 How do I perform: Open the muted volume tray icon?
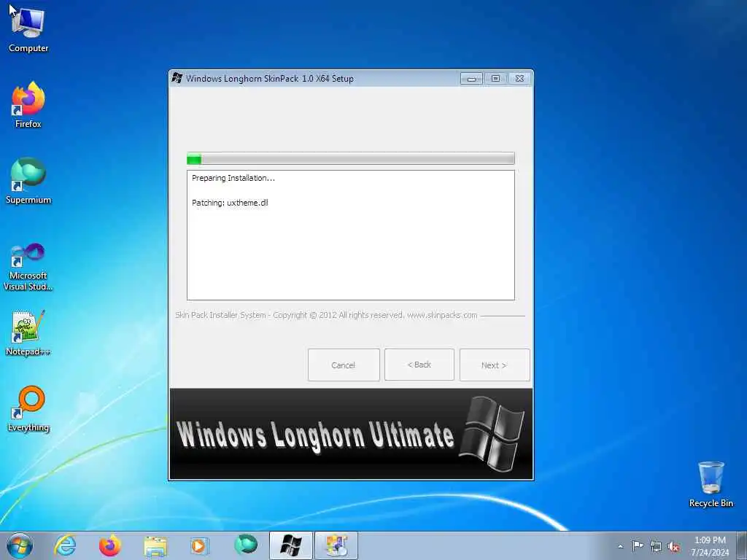pyautogui.click(x=673, y=546)
